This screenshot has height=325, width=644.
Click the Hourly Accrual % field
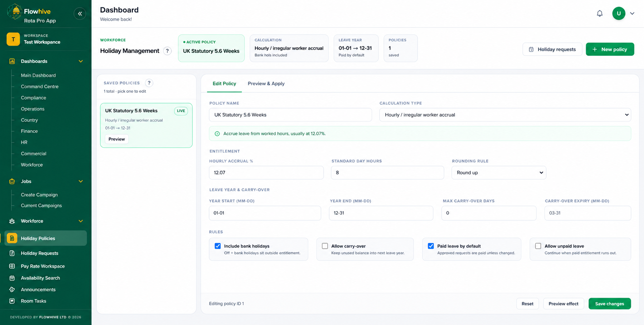(266, 173)
